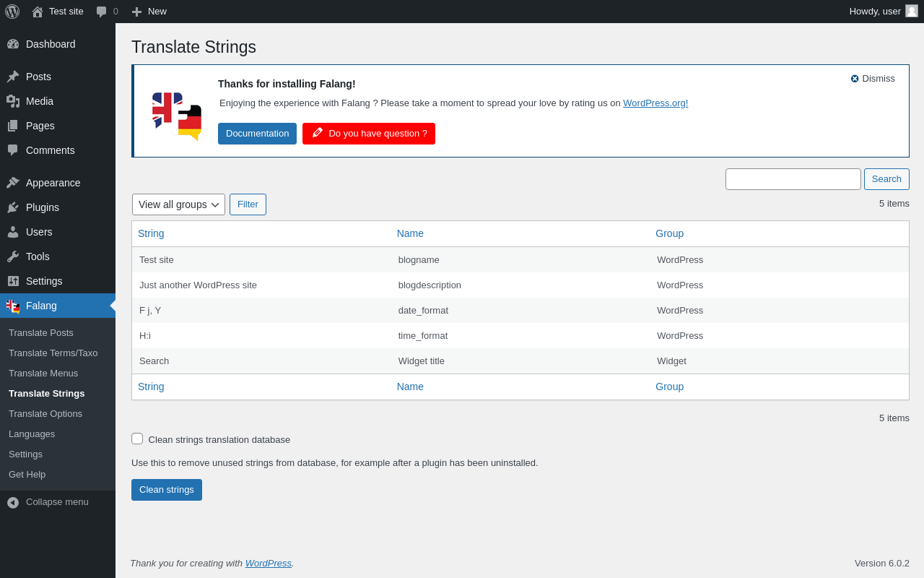Click the plus New icon in admin bar
The image size is (924, 578).
[x=136, y=12]
